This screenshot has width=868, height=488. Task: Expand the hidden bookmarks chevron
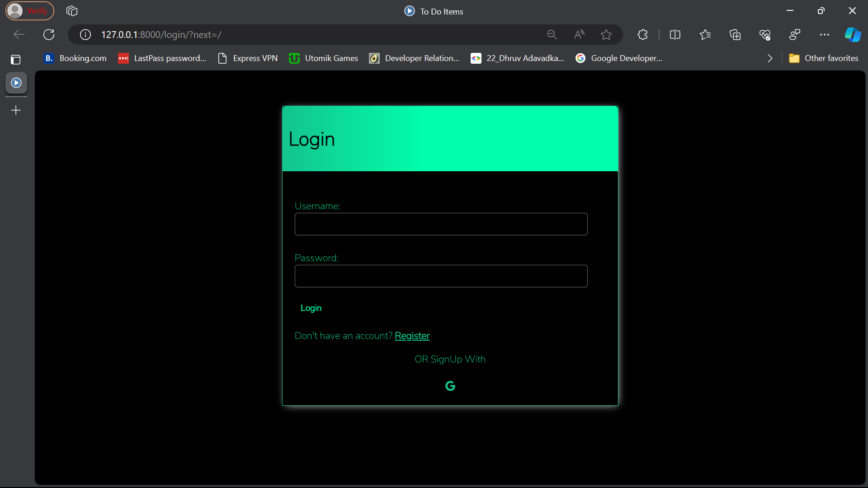[770, 58]
